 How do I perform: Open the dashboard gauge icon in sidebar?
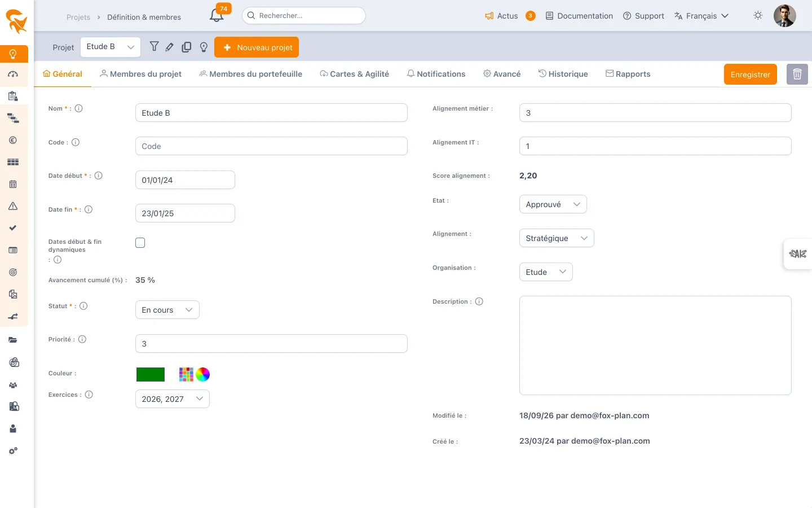pos(13,74)
